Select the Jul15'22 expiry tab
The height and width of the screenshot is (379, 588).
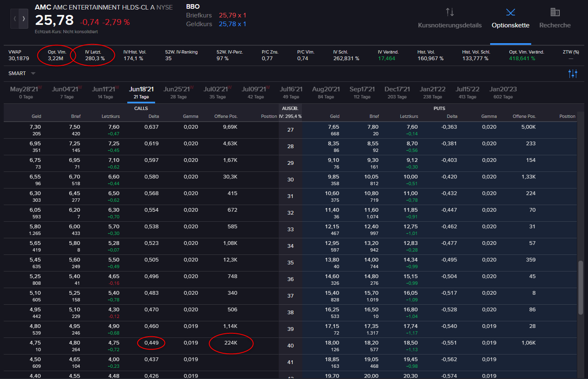tap(467, 93)
